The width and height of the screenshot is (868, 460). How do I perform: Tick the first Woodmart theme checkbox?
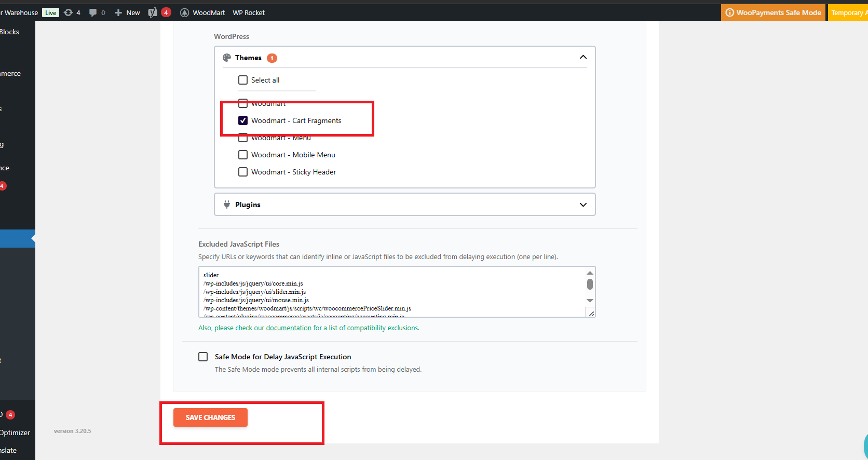coord(243,103)
